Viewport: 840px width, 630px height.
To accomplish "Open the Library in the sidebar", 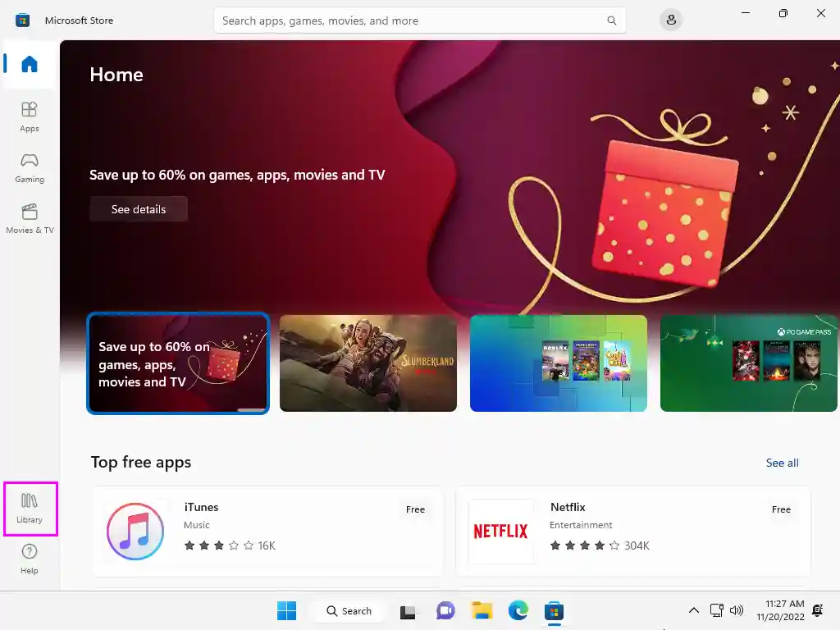I will click(x=30, y=509).
